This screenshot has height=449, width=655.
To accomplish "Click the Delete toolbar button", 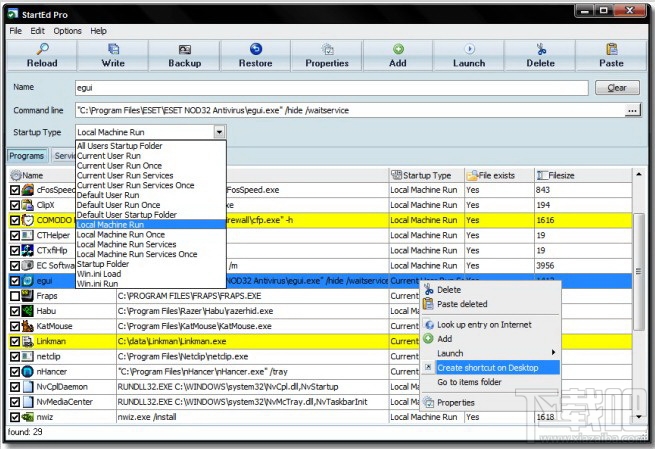I will coord(540,56).
